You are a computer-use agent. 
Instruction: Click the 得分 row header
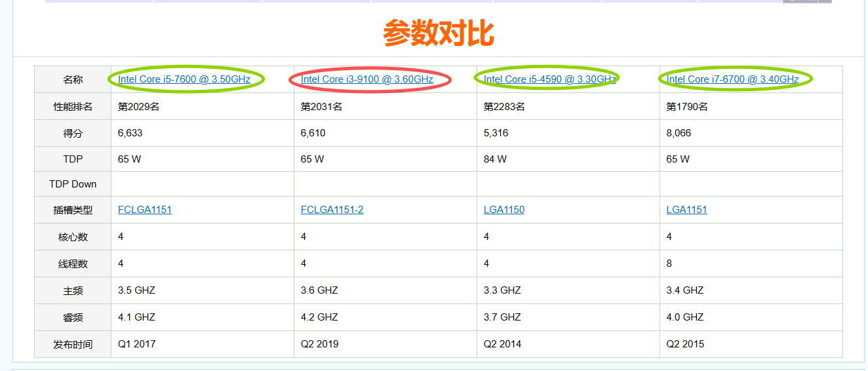coord(73,133)
